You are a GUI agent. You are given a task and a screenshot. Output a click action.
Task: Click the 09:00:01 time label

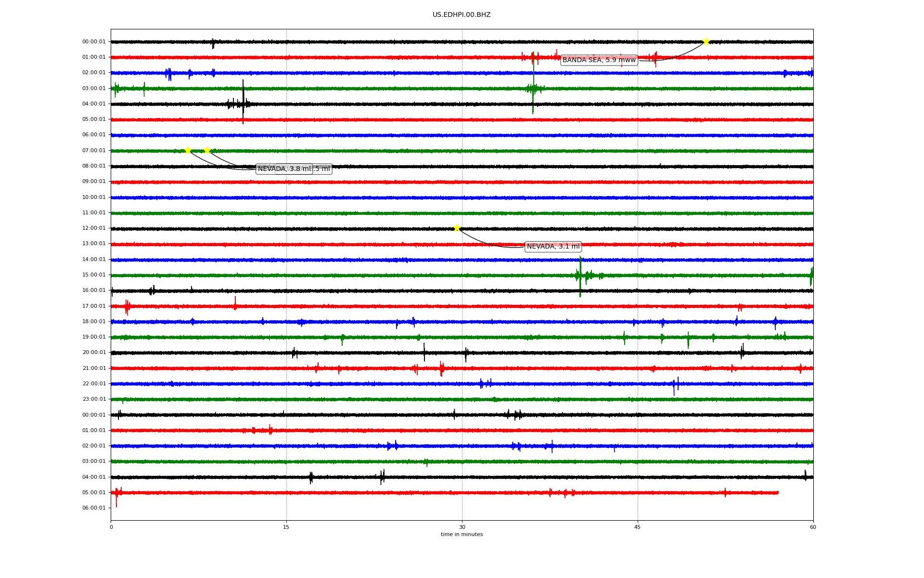pos(94,182)
